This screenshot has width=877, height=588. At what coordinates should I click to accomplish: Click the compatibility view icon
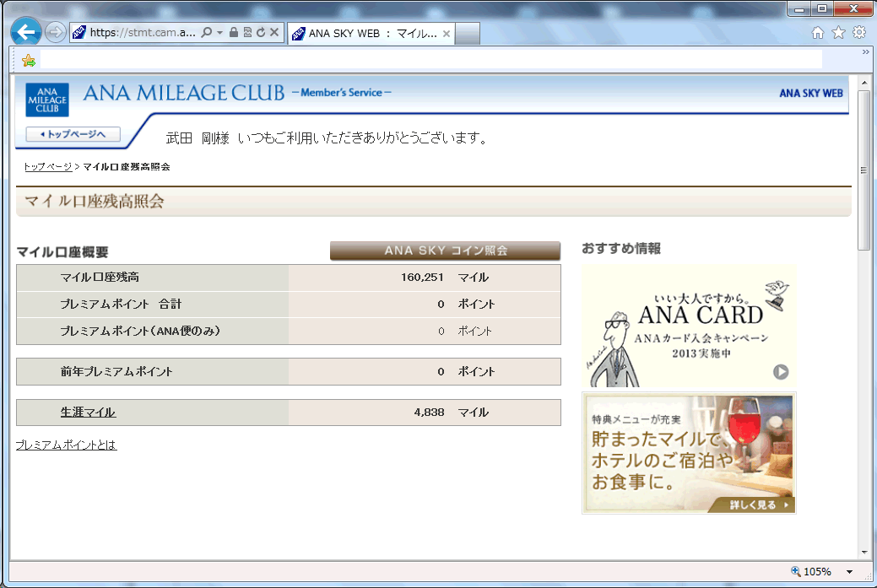[247, 32]
